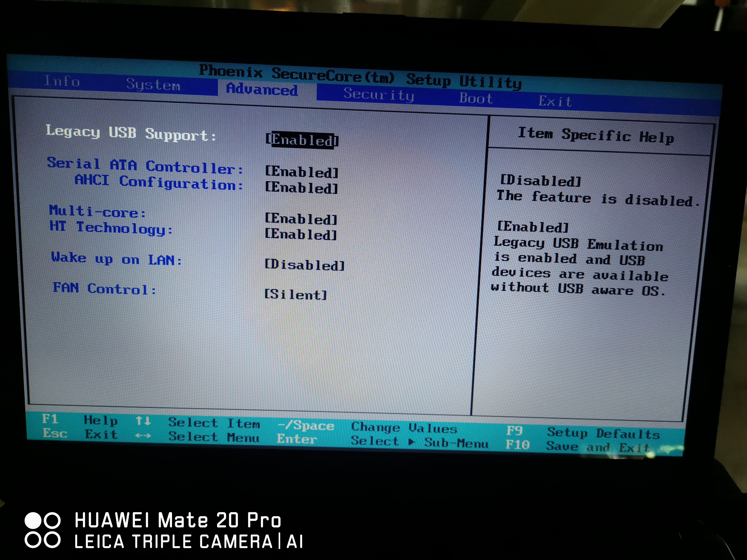Change HT Technology Enabled setting
This screenshot has width=747, height=560.
pos(301,234)
